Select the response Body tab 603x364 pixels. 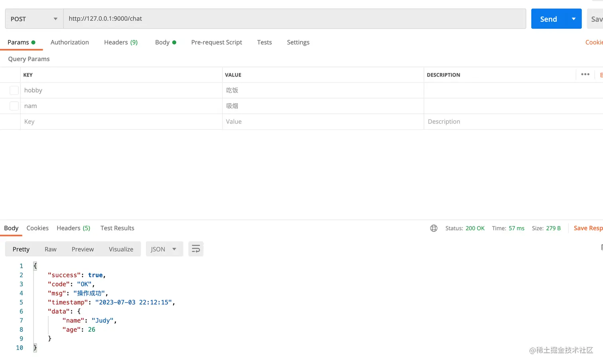tap(11, 228)
